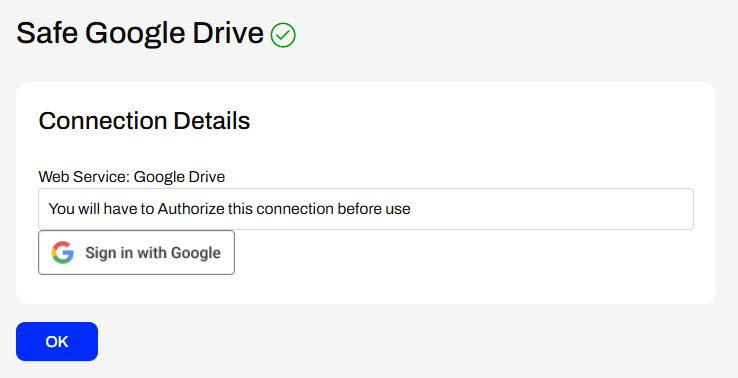Viewport: 738px width, 378px height.
Task: Click "Drive" in the page title
Action: pyautogui.click(x=228, y=33)
